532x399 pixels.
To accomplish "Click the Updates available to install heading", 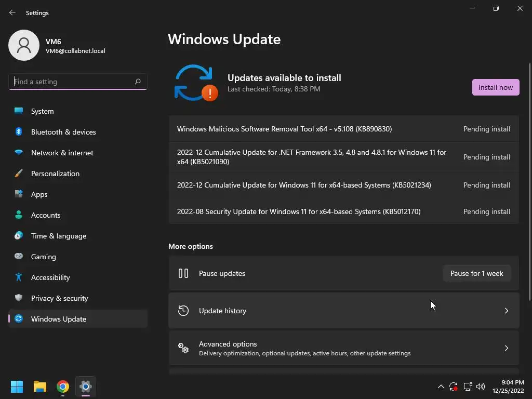I will coord(284,78).
